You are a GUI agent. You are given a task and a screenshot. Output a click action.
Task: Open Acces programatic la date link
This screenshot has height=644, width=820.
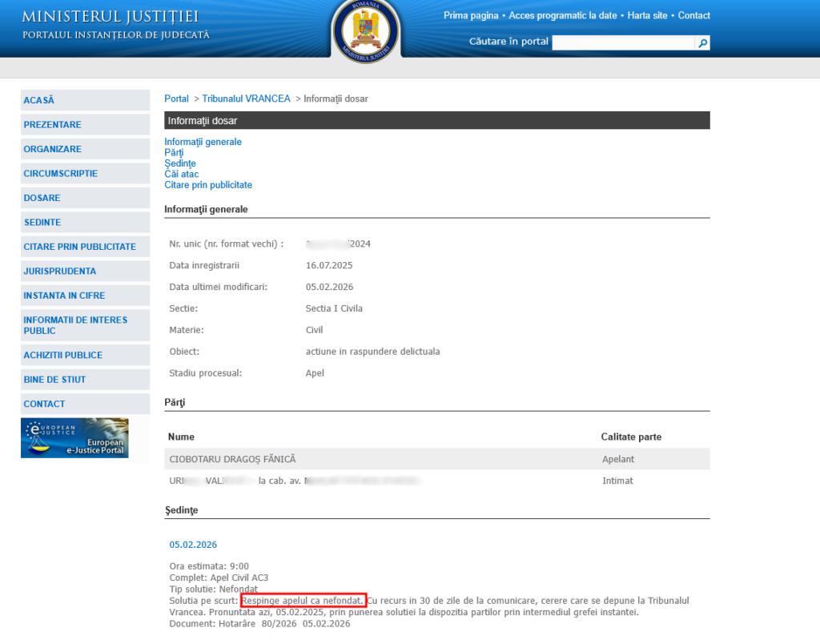pyautogui.click(x=563, y=16)
